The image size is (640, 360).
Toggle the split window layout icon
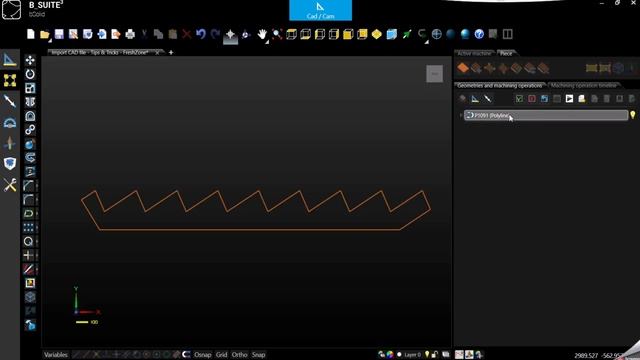[x=507, y=34]
